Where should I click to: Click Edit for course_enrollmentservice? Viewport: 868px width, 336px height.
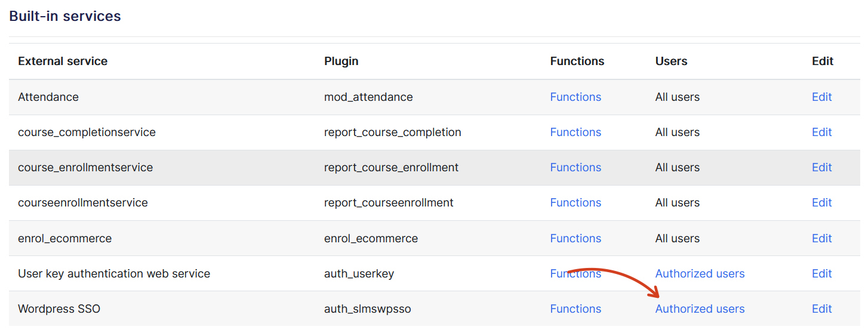tap(821, 167)
